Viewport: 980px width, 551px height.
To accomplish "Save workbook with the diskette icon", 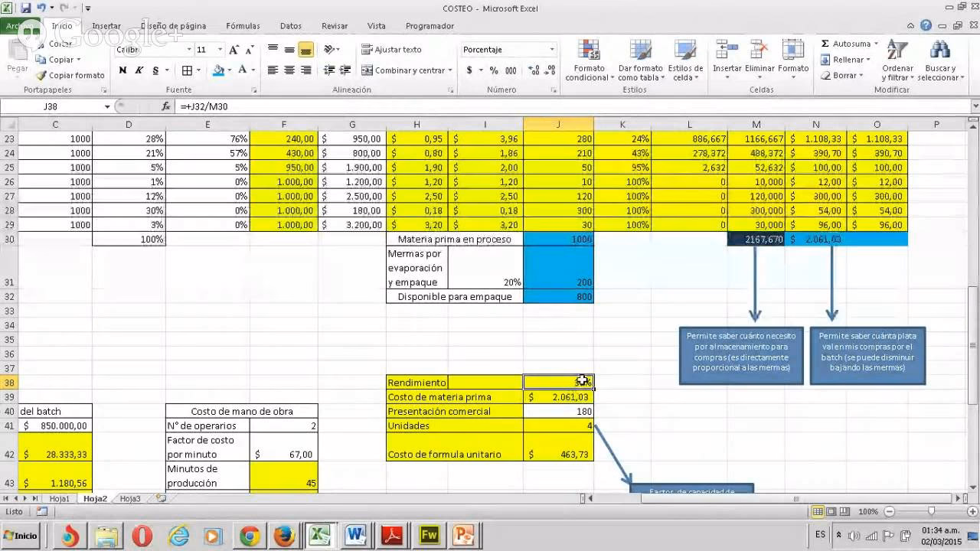I will click(x=26, y=8).
